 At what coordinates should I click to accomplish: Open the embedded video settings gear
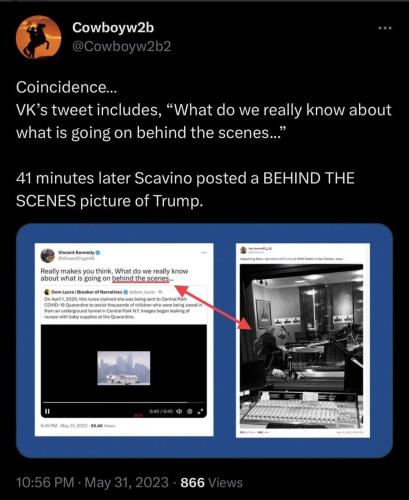coord(190,411)
